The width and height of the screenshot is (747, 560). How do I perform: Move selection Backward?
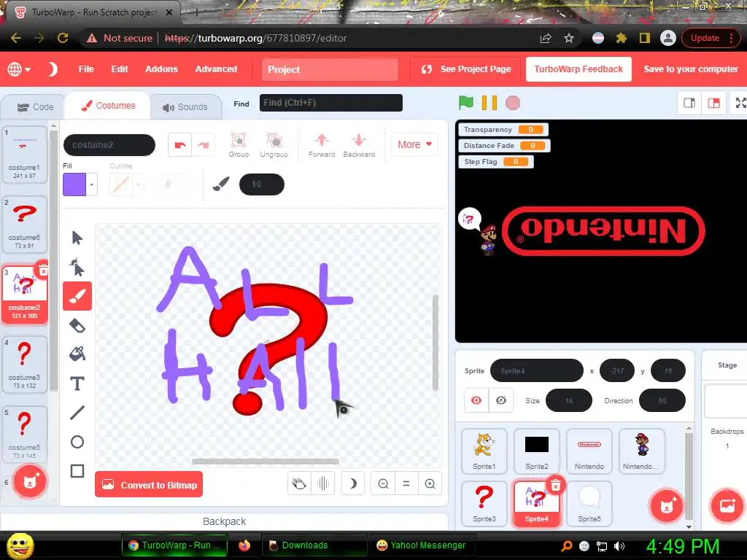tap(359, 145)
